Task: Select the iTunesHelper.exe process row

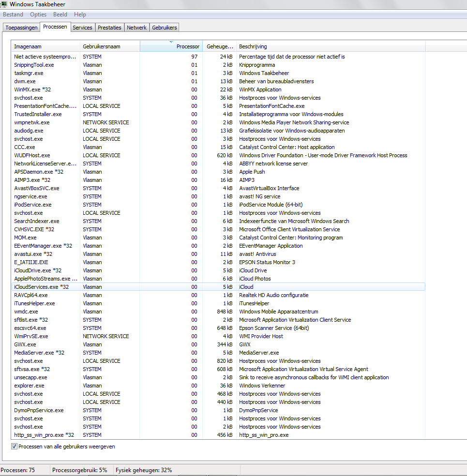Action: pyautogui.click(x=34, y=303)
